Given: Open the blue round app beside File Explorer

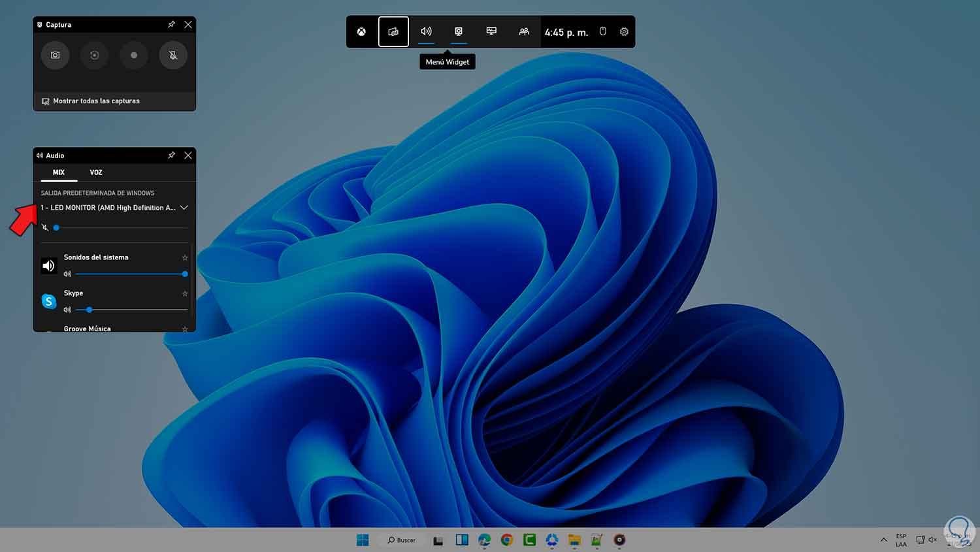Looking at the screenshot, I should point(552,540).
